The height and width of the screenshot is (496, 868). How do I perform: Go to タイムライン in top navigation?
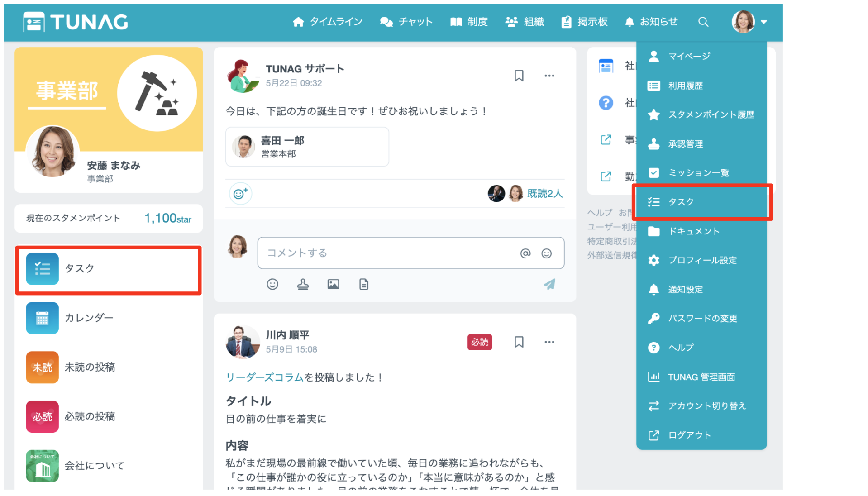pos(328,22)
